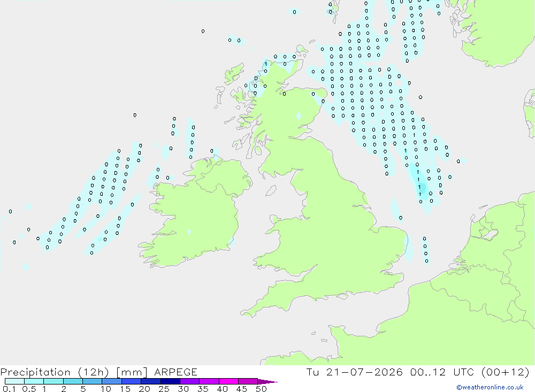
Task: Click the 45–50 mm legend color swatch
Action: click(x=248, y=381)
